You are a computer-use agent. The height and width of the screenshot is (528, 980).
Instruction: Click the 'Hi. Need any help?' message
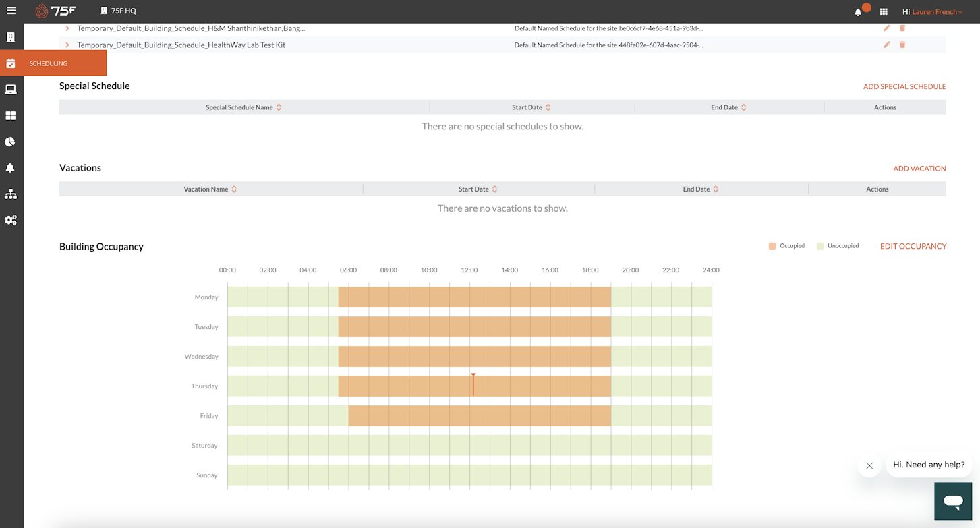point(929,465)
